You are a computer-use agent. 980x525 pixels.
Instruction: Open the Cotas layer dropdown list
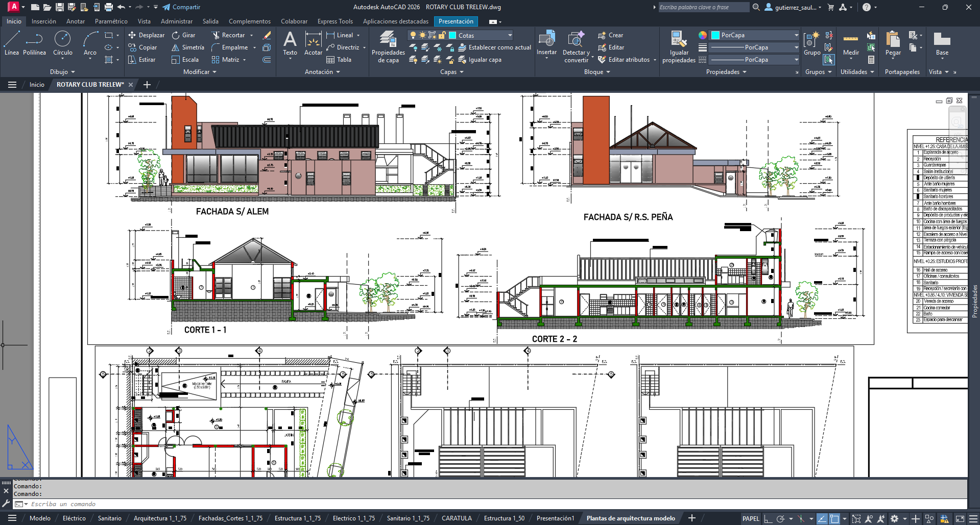(x=510, y=35)
